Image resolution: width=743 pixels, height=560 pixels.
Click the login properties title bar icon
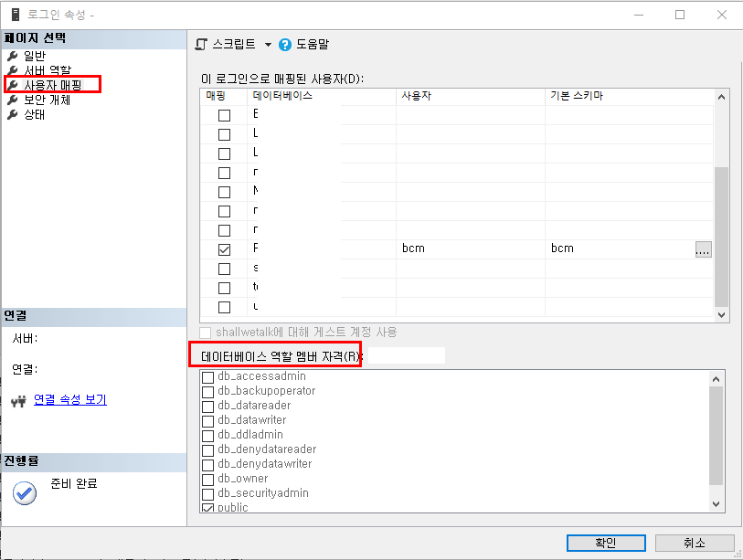pos(16,15)
